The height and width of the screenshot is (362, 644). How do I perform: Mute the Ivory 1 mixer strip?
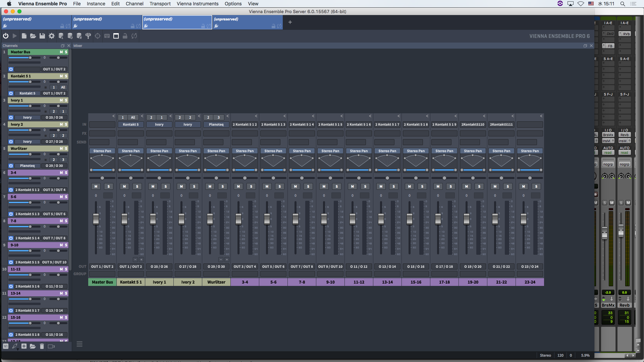(x=153, y=186)
